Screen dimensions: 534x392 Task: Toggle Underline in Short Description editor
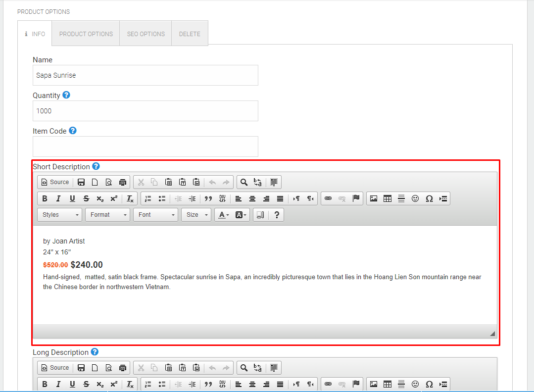[x=72, y=198]
